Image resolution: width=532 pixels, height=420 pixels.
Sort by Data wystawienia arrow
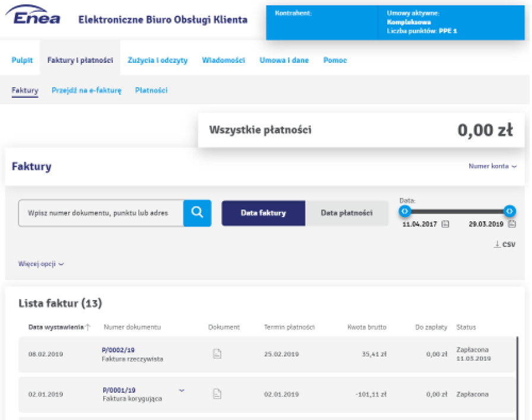pyautogui.click(x=88, y=327)
